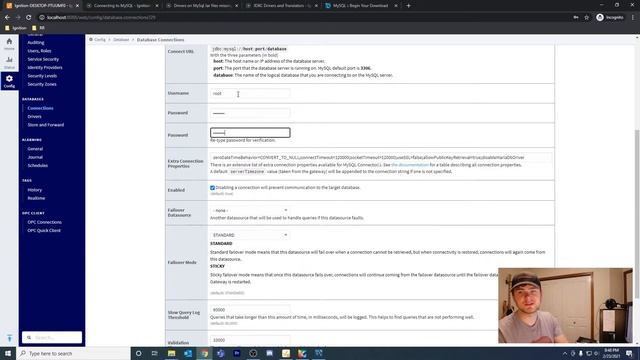Open the Failover Mode STANDARD dropdown
640x360 pixels.
tap(250, 235)
